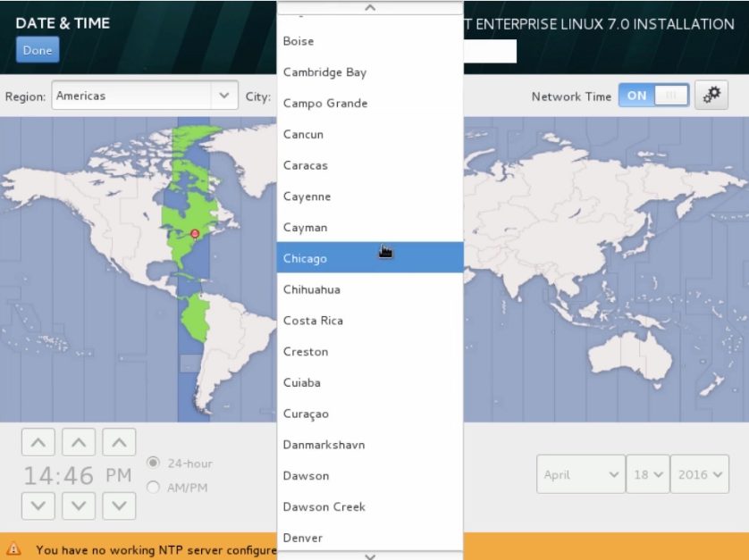Click the down arrow below PM
The width and height of the screenshot is (749, 560).
point(120,506)
